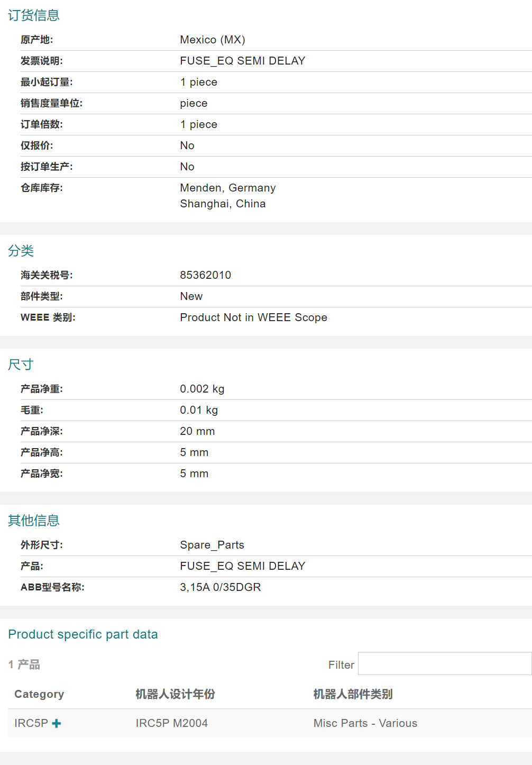Sort by 机器人设计年份 column header
This screenshot has width=532, height=765.
coord(175,694)
